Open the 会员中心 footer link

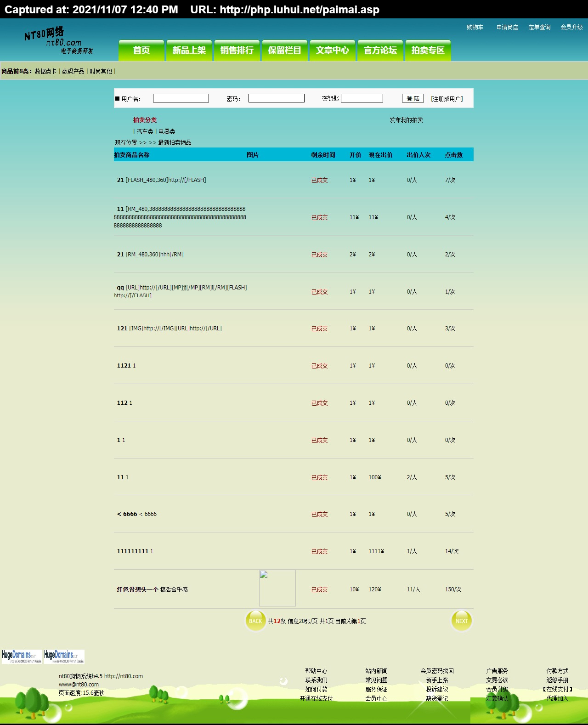(377, 699)
